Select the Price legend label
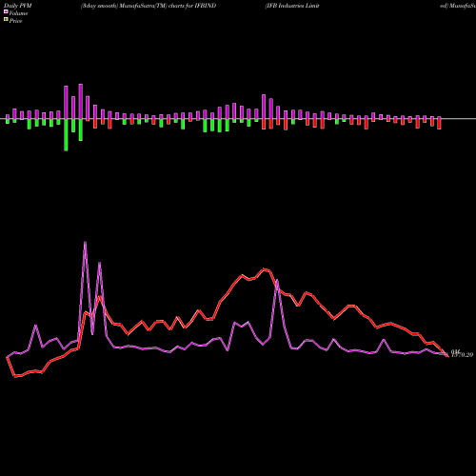 point(15,21)
